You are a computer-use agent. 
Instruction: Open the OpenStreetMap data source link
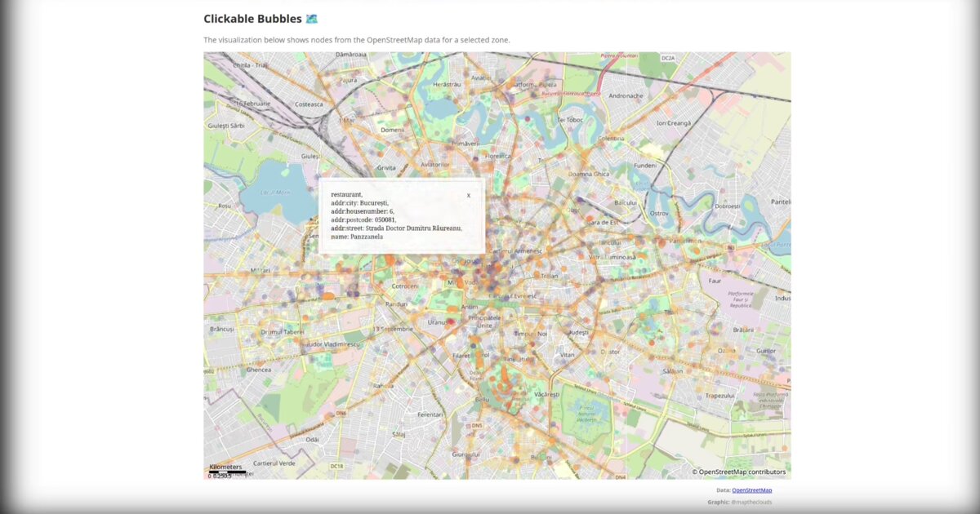click(x=751, y=490)
